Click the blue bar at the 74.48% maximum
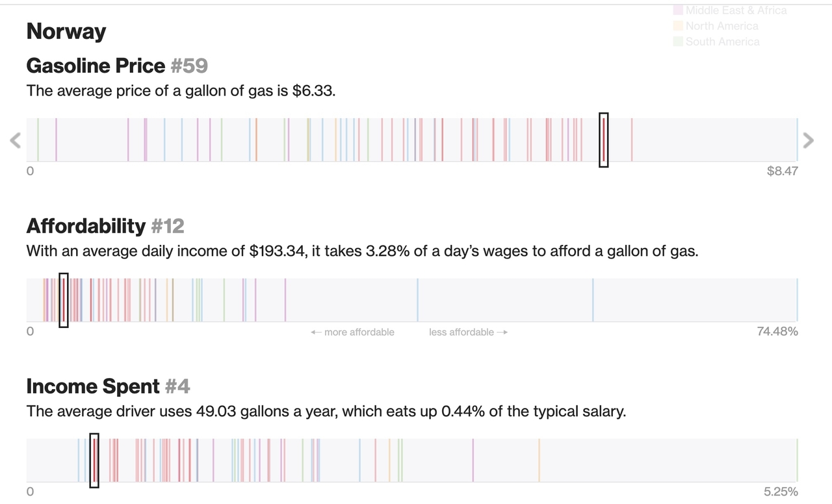832x504 pixels. point(797,300)
